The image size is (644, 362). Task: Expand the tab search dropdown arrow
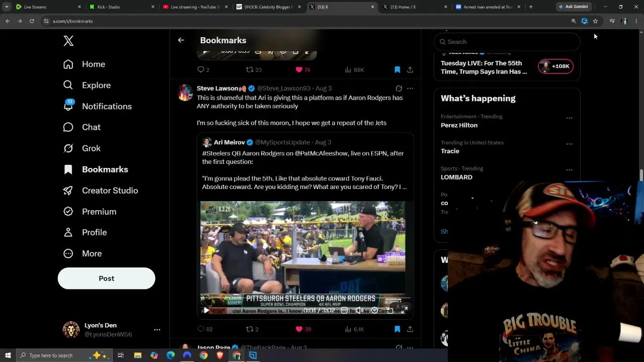point(7,7)
